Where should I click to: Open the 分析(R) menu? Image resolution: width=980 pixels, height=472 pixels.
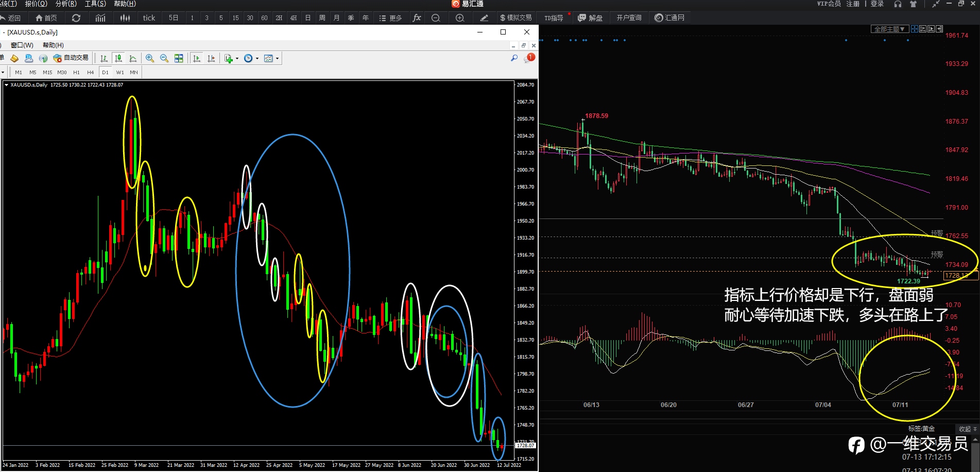coord(66,4)
